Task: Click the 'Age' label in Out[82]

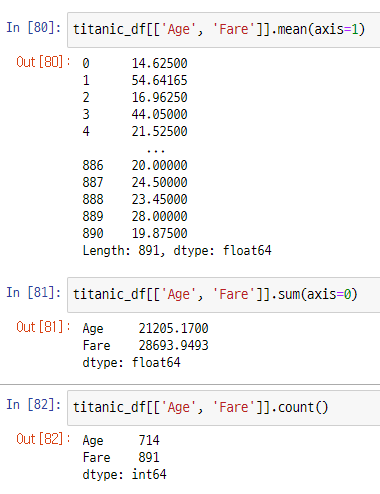Action: point(93,441)
